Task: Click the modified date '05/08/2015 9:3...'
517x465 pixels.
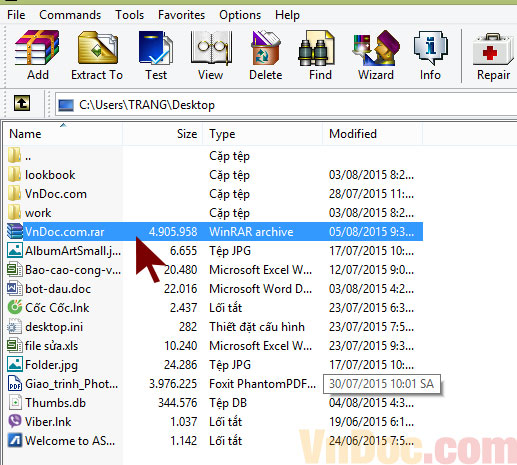Action: pos(371,232)
